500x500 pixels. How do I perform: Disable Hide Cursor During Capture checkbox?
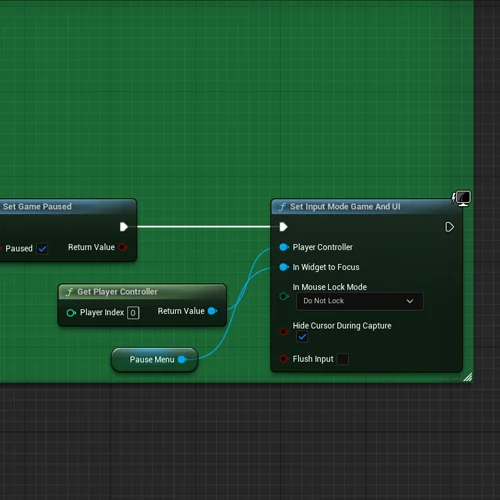pos(302,337)
